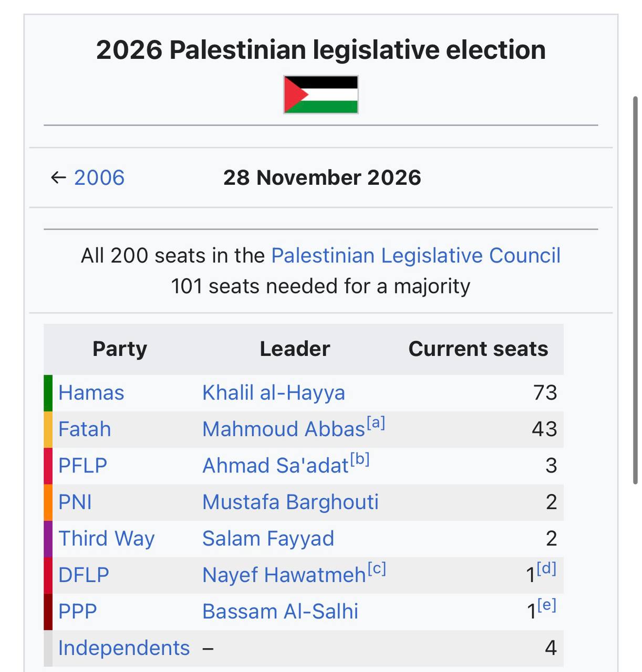Click the green Hamas color swatch
The height and width of the screenshot is (672, 642).
coord(48,393)
